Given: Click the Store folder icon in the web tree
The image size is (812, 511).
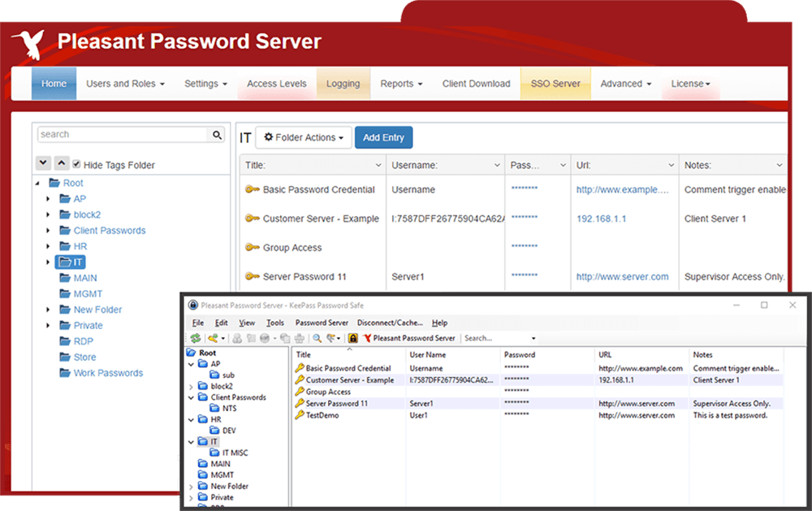Looking at the screenshot, I should point(65,357).
